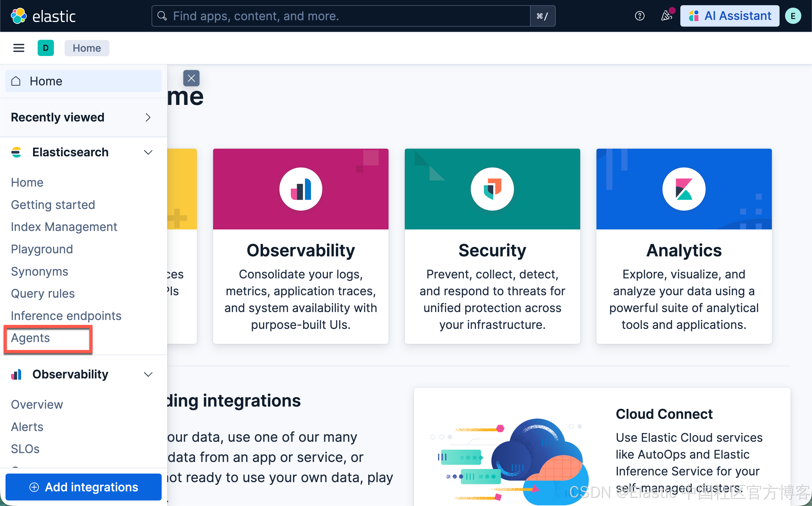Click the Analytics card Kibana icon

(x=684, y=189)
